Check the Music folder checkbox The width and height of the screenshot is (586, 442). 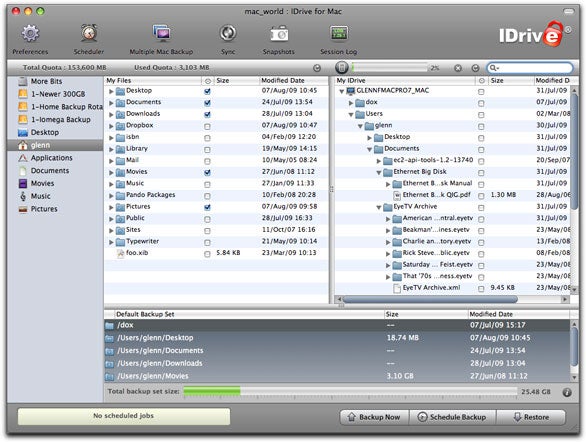click(207, 185)
